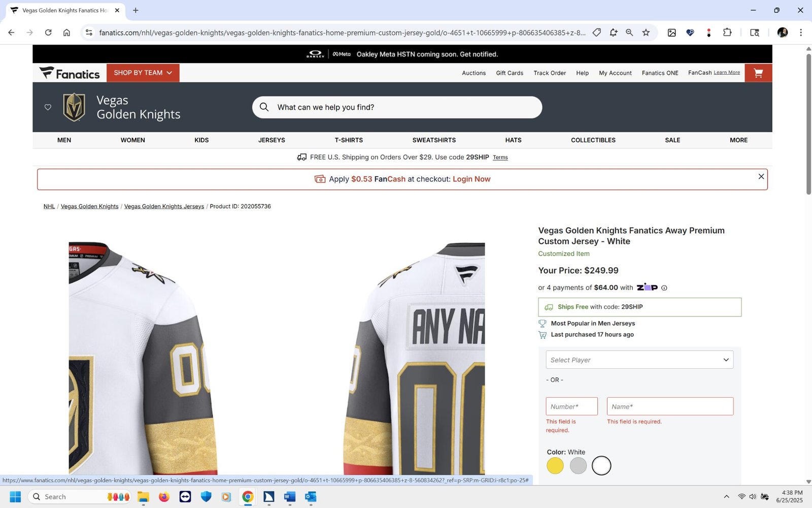812x508 pixels.
Task: Open Outlook from the taskbar
Action: [x=311, y=497]
